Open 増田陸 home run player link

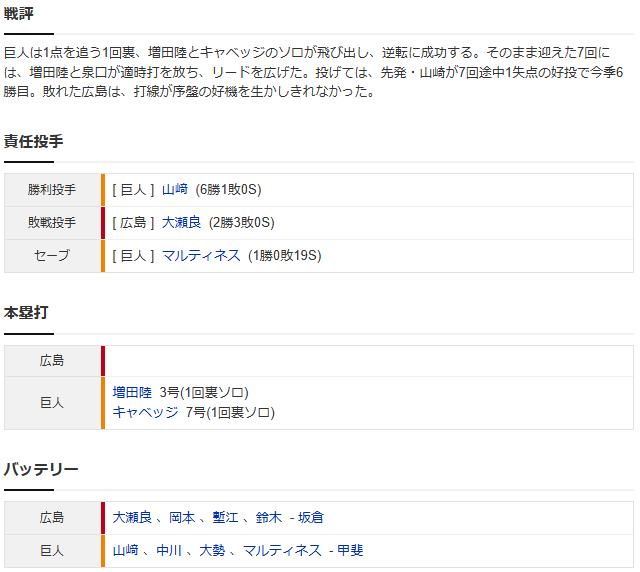point(132,392)
